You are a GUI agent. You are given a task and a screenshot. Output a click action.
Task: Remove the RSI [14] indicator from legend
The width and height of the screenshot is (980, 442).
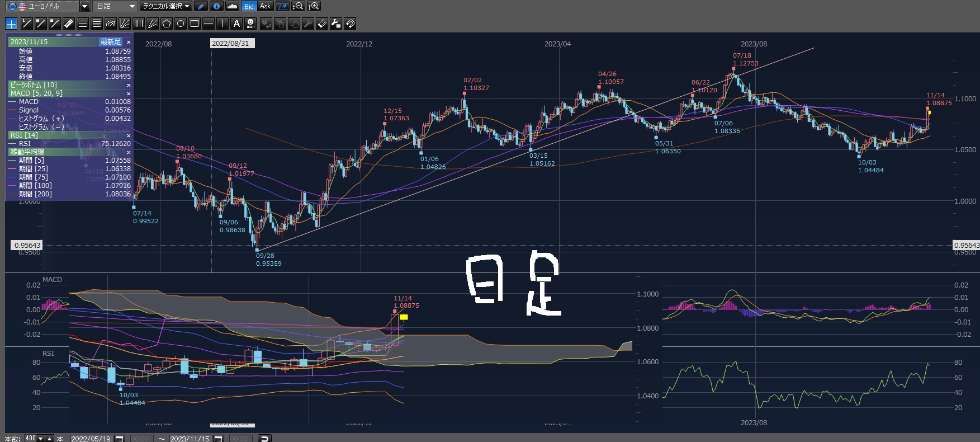[x=129, y=135]
